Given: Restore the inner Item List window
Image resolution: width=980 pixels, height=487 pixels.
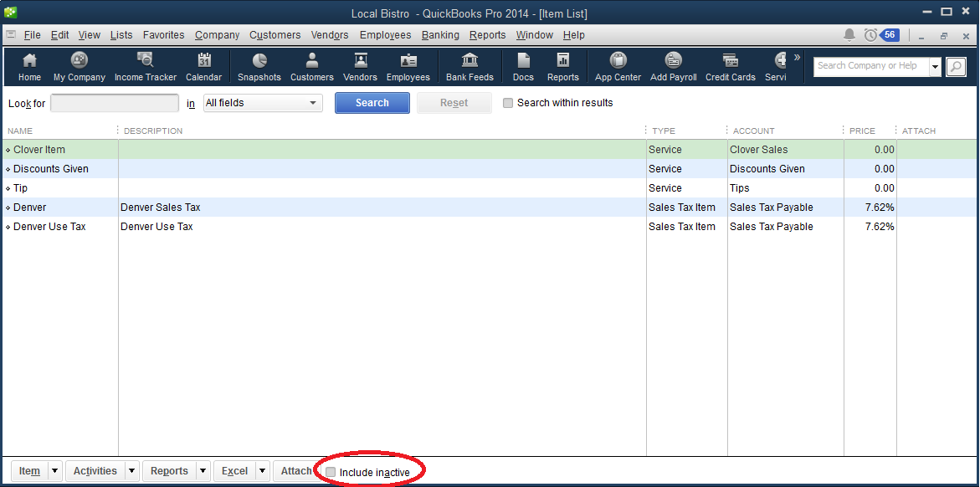Looking at the screenshot, I should (x=944, y=36).
